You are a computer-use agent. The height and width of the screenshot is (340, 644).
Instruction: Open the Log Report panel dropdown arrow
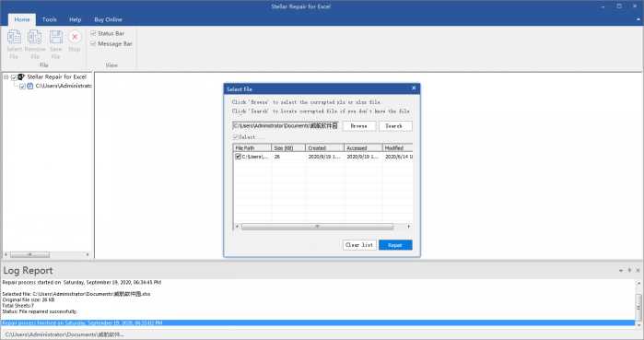click(621, 271)
